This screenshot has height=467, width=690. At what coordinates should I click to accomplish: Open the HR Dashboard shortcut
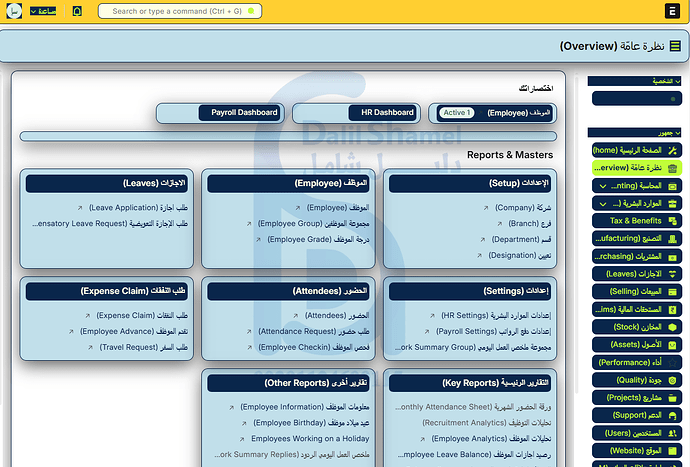[x=356, y=113]
